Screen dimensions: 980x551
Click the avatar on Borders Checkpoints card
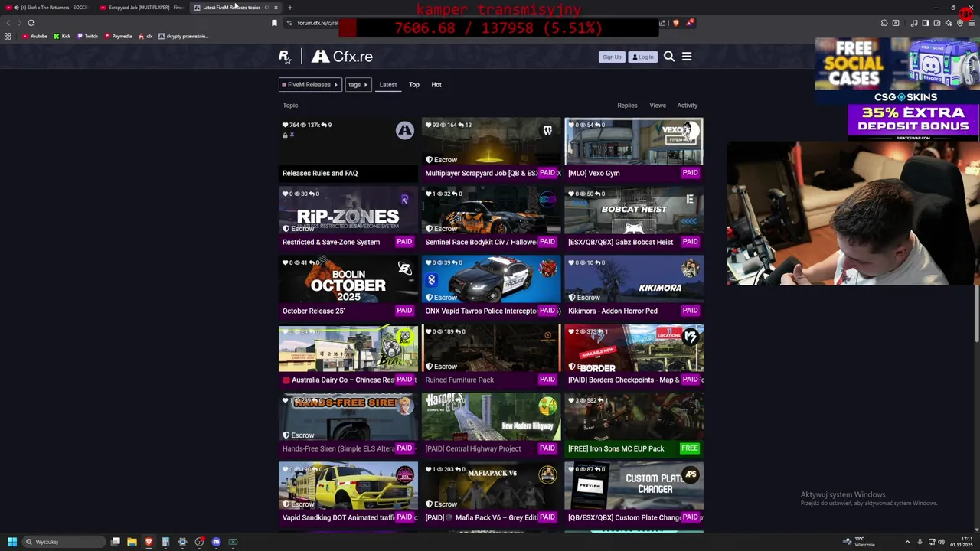[691, 337]
